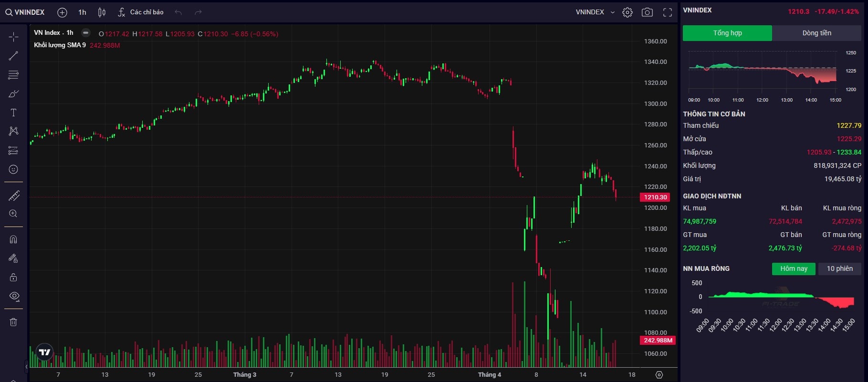Select the forecast and measurement tools
Screen dimensions: 868x382
tap(13, 151)
